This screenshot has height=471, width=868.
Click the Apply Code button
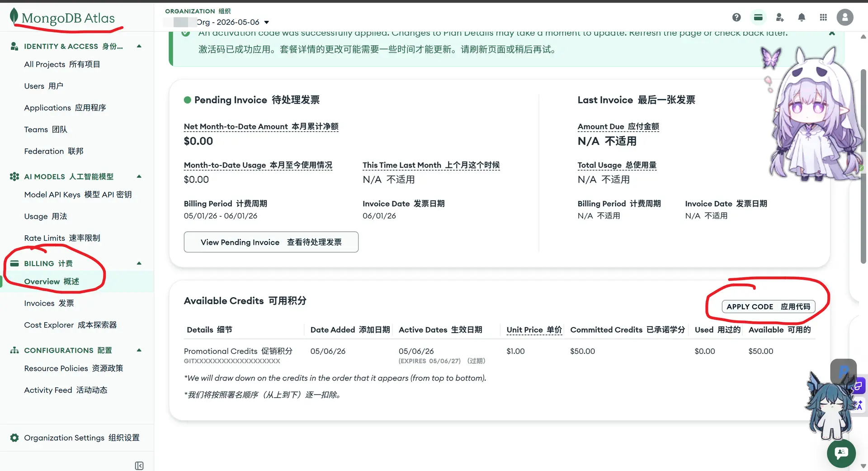pyautogui.click(x=769, y=307)
